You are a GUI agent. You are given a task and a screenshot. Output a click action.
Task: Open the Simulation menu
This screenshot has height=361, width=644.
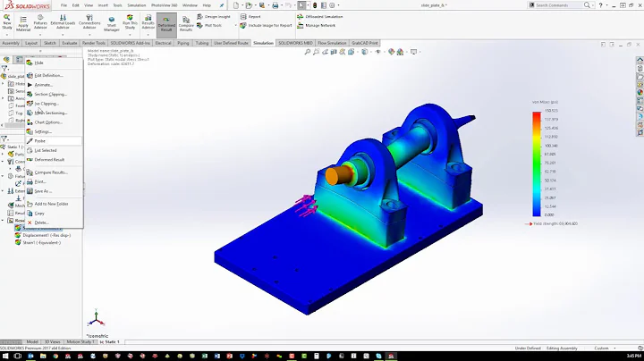[x=136, y=5]
